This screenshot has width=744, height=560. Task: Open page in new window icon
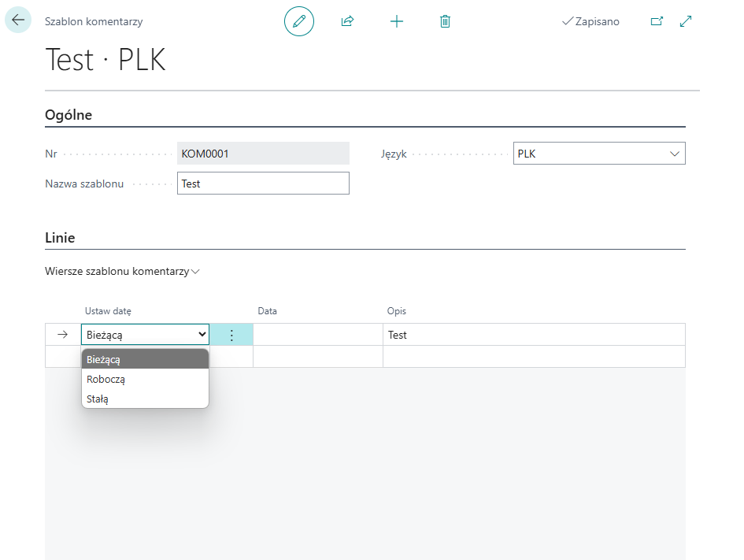[657, 21]
